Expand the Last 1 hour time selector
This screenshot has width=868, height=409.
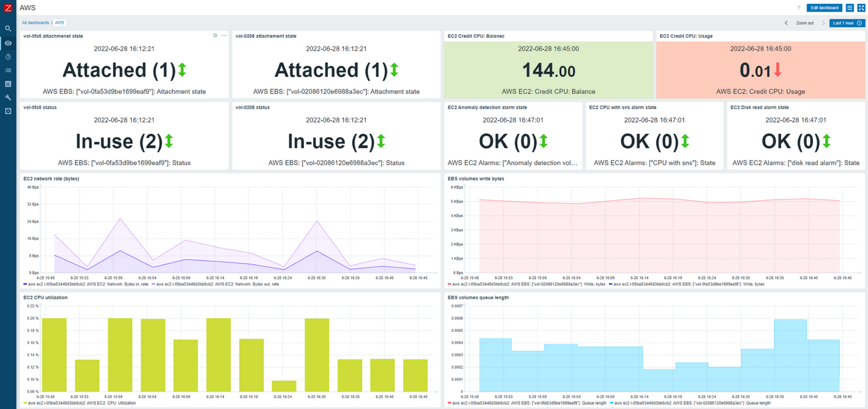click(847, 23)
